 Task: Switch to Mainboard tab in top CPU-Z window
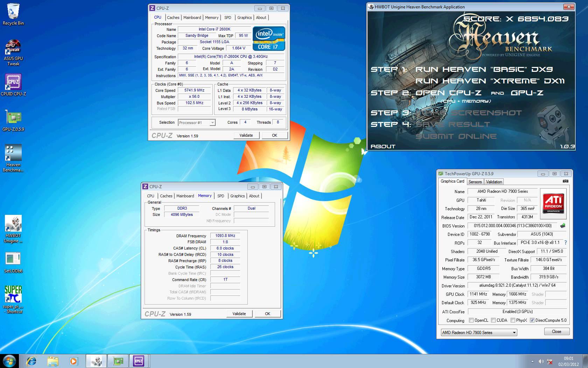point(192,18)
